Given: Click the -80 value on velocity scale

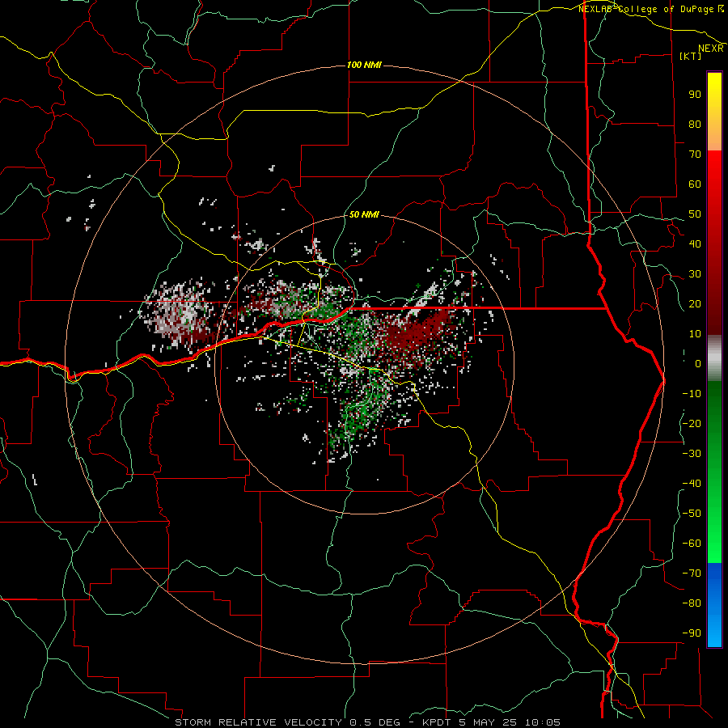Looking at the screenshot, I should click(x=692, y=603).
